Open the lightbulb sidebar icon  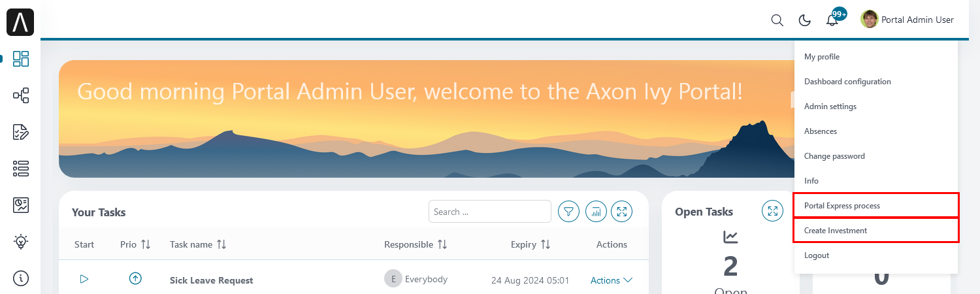coord(21,242)
